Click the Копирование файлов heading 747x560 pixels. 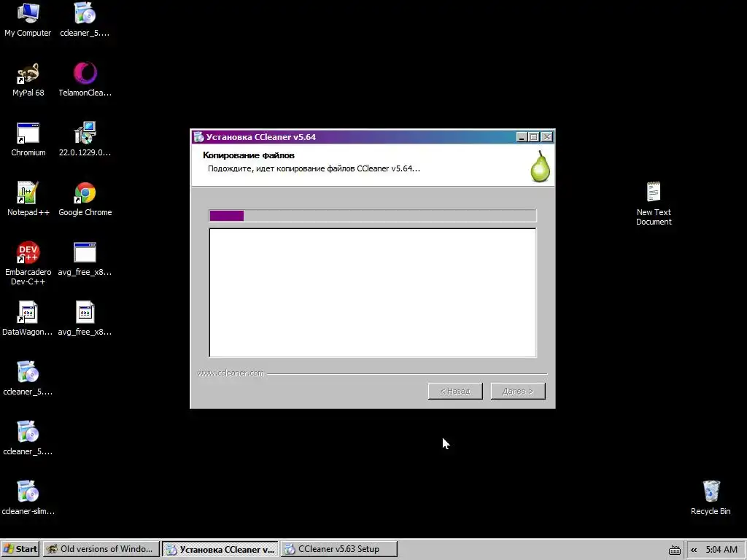249,155
